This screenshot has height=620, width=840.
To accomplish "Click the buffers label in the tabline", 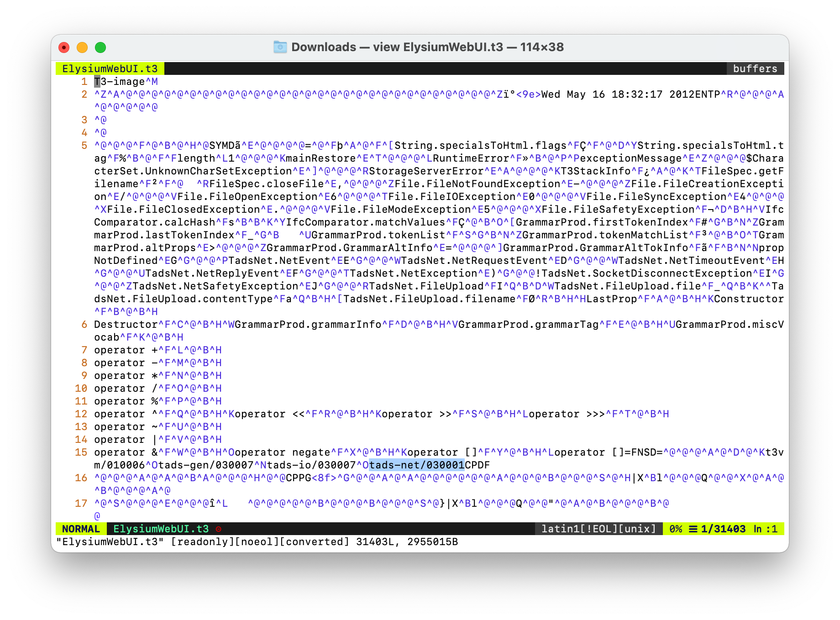I will [755, 69].
